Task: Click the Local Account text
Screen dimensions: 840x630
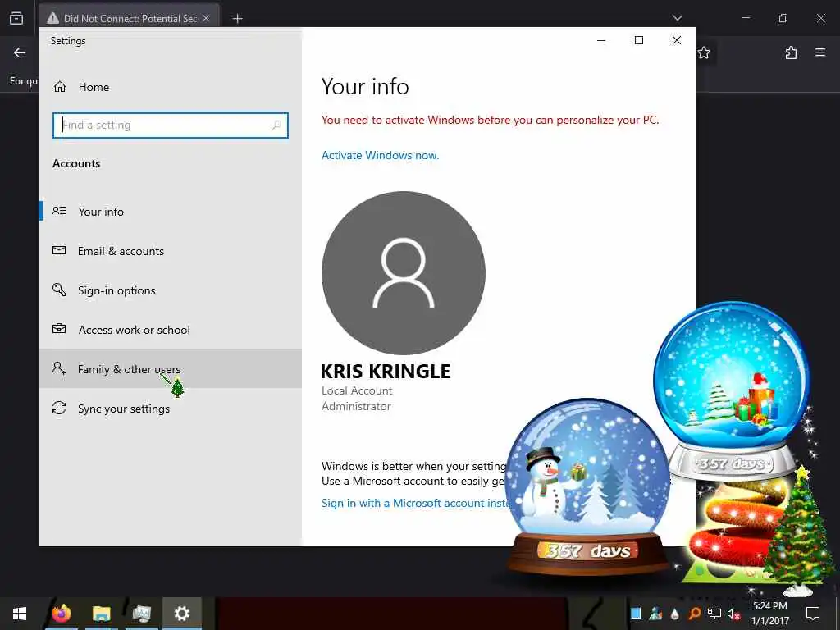Action: click(357, 390)
